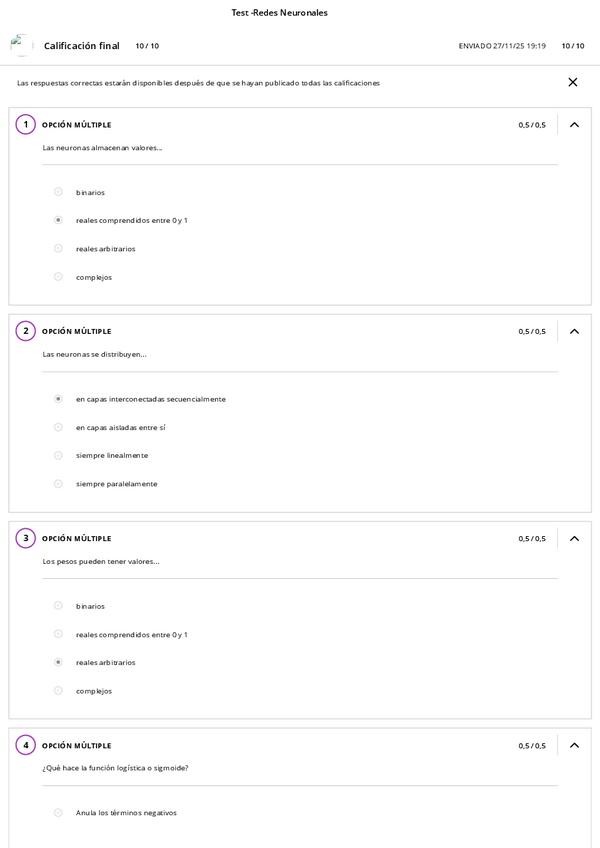The width and height of the screenshot is (600, 848).
Task: Select 'siempre paralelamente' radio option
Action: pos(58,484)
